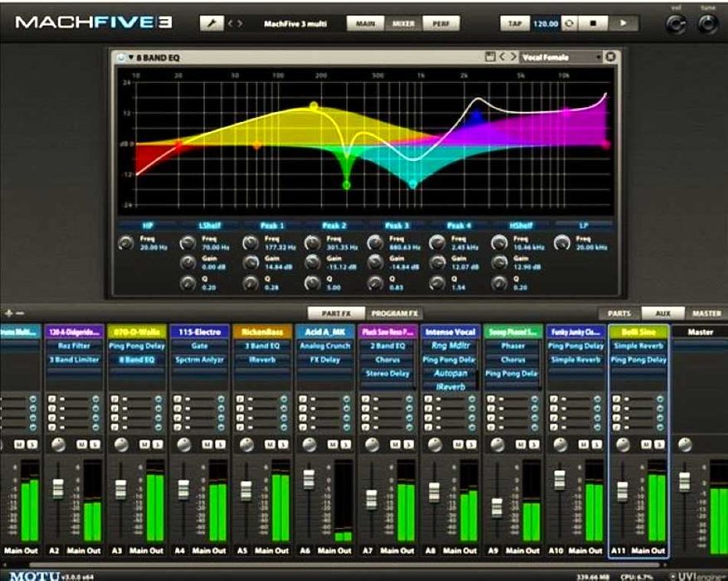The image size is (728, 581).
Task: Collapse the 8 BAND EQ disclosure triangle
Action: tap(131, 57)
